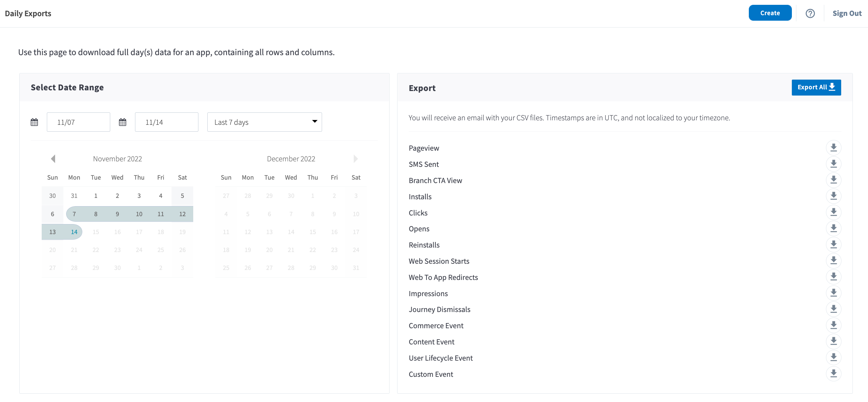868x402 pixels.
Task: Click the start date calendar icon
Action: 34,122
